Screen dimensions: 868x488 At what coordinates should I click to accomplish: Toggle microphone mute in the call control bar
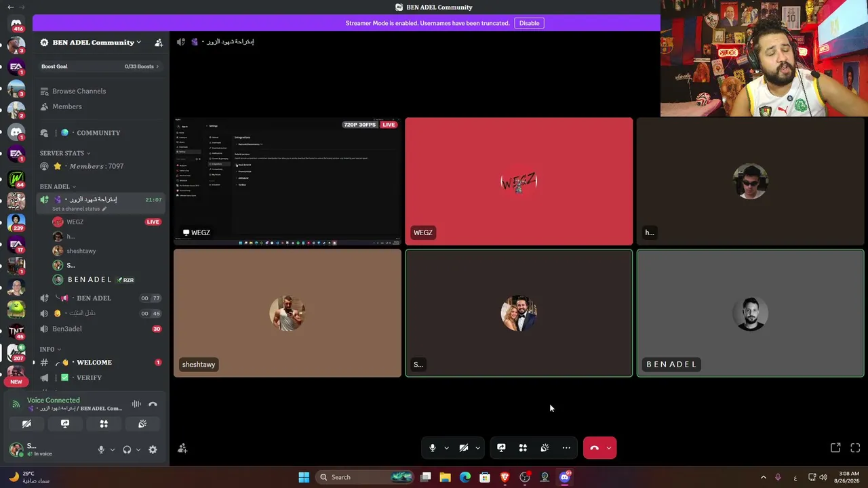coord(432,448)
